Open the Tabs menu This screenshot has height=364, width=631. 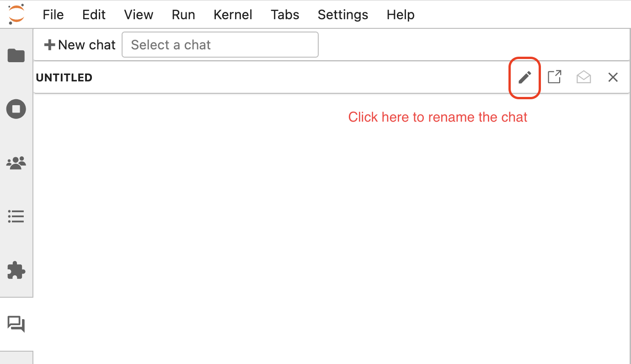(x=285, y=15)
